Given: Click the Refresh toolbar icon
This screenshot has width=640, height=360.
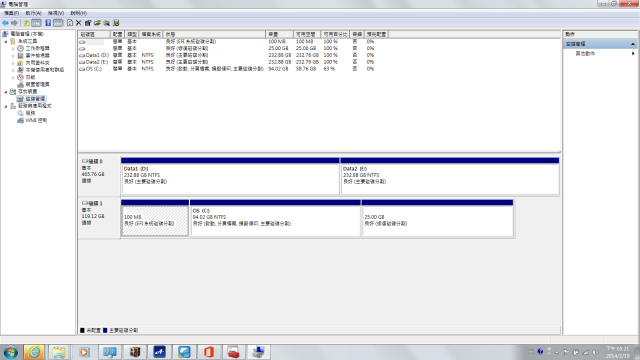Looking at the screenshot, I should (70, 23).
